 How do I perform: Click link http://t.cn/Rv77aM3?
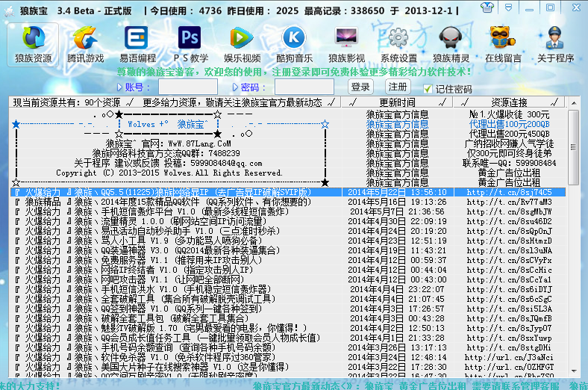point(509,202)
